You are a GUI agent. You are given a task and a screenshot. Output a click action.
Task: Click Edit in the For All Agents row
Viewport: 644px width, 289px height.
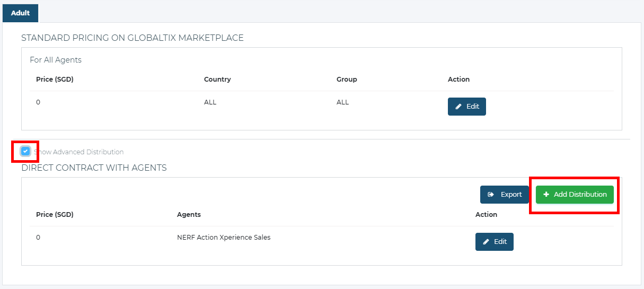[x=467, y=107]
